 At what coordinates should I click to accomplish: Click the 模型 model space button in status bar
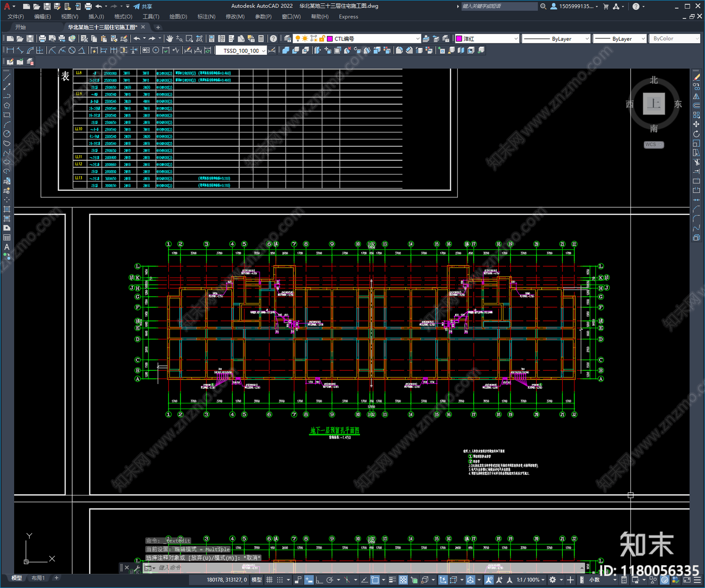click(x=256, y=580)
